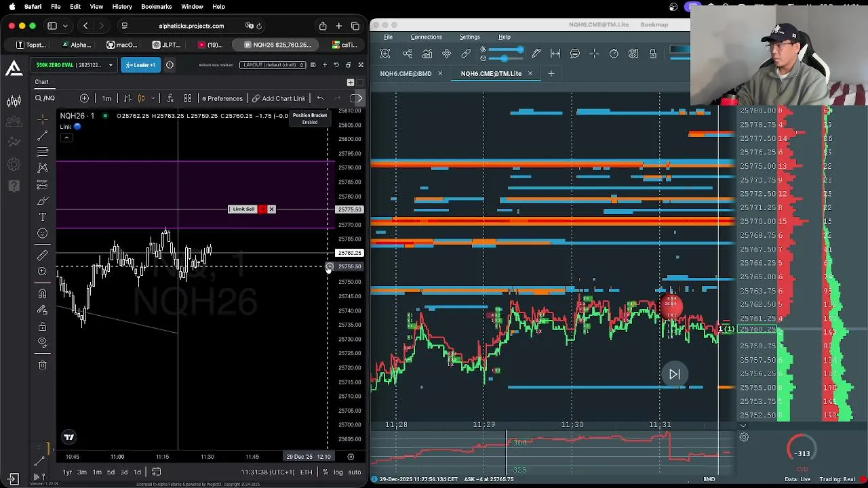The width and height of the screenshot is (868, 488).
Task: Click the Bookmap center-view target icon
Action: click(x=385, y=54)
